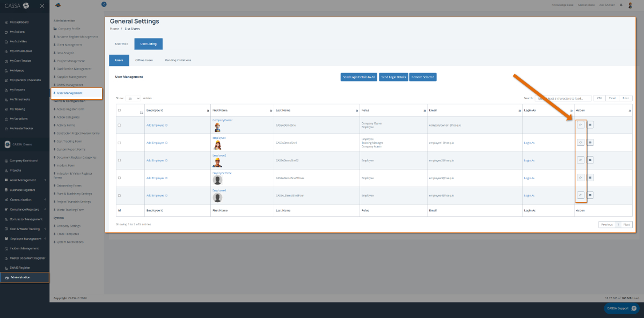644x318 pixels.
Task: Collapse the admin side panel with the blue arrow
Action: (104, 4)
